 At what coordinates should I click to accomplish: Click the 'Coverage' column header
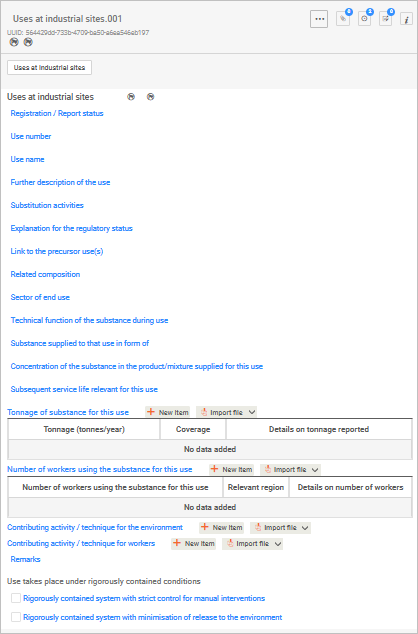pyautogui.click(x=193, y=429)
